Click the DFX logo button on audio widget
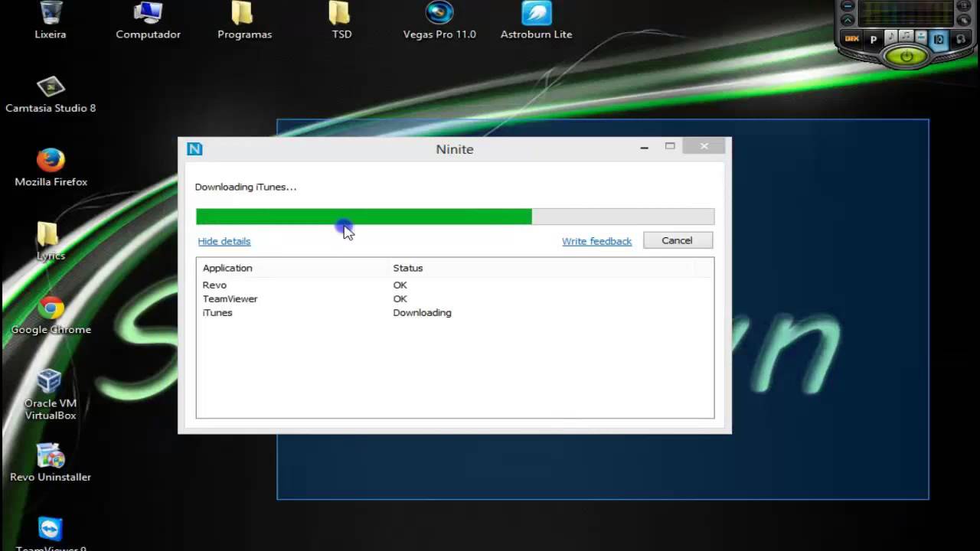The height and width of the screenshot is (551, 980). coord(852,39)
